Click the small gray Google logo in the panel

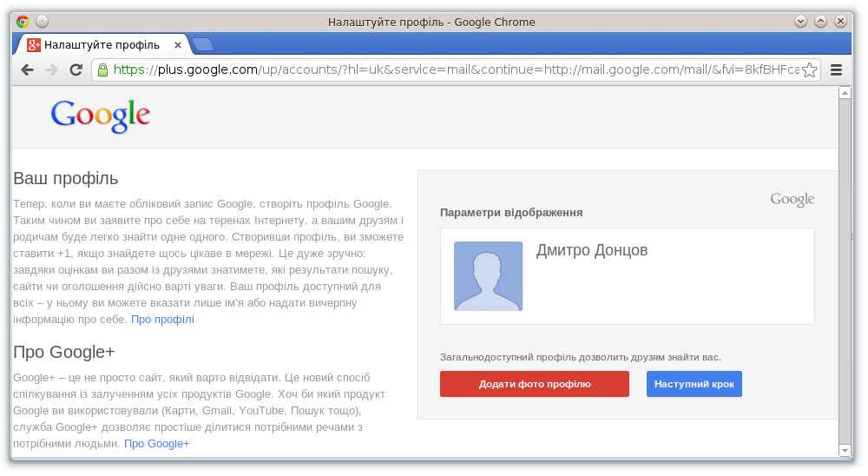pyautogui.click(x=792, y=200)
